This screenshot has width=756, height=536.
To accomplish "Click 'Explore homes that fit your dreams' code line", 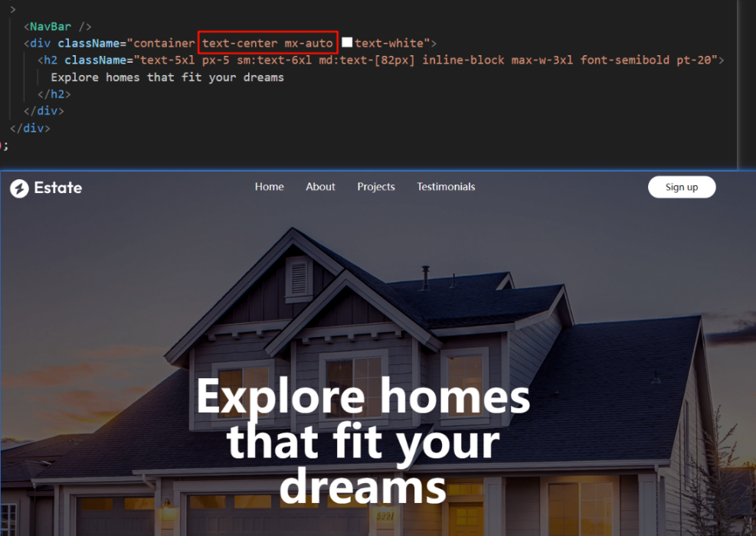I will (x=167, y=77).
